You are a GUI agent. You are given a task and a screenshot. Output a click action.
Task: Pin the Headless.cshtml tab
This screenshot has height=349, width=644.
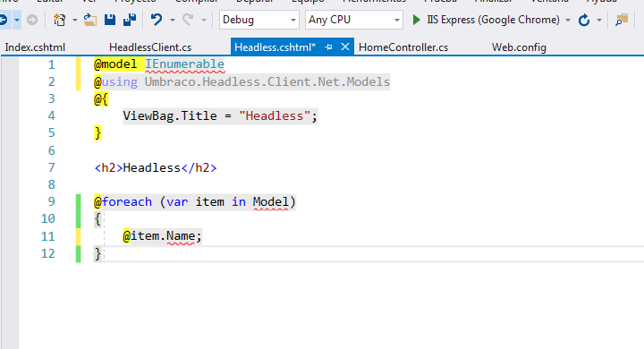point(328,47)
